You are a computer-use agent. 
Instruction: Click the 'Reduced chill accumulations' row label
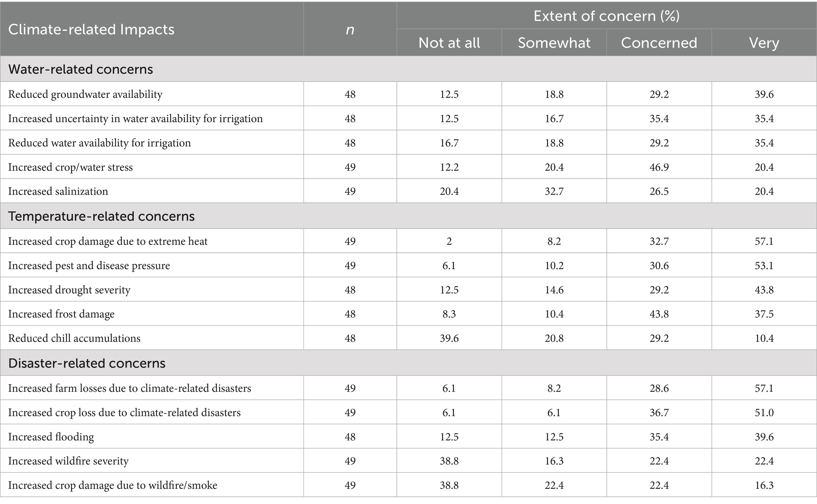pyautogui.click(x=74, y=338)
